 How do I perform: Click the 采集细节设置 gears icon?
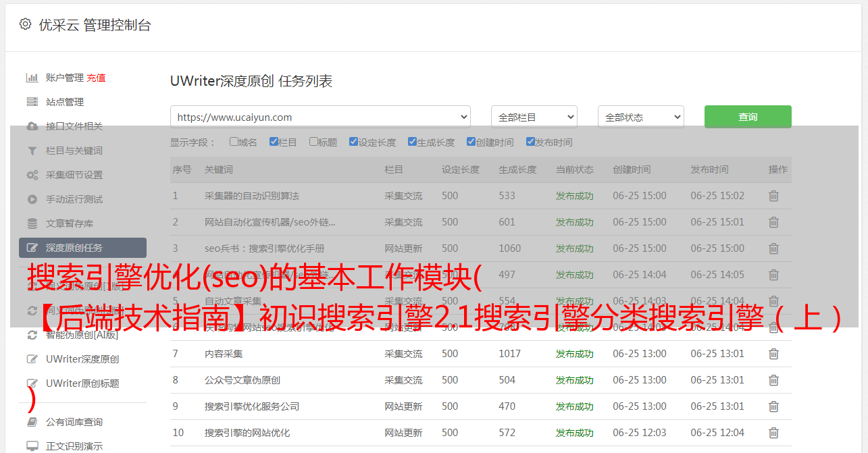tap(32, 175)
